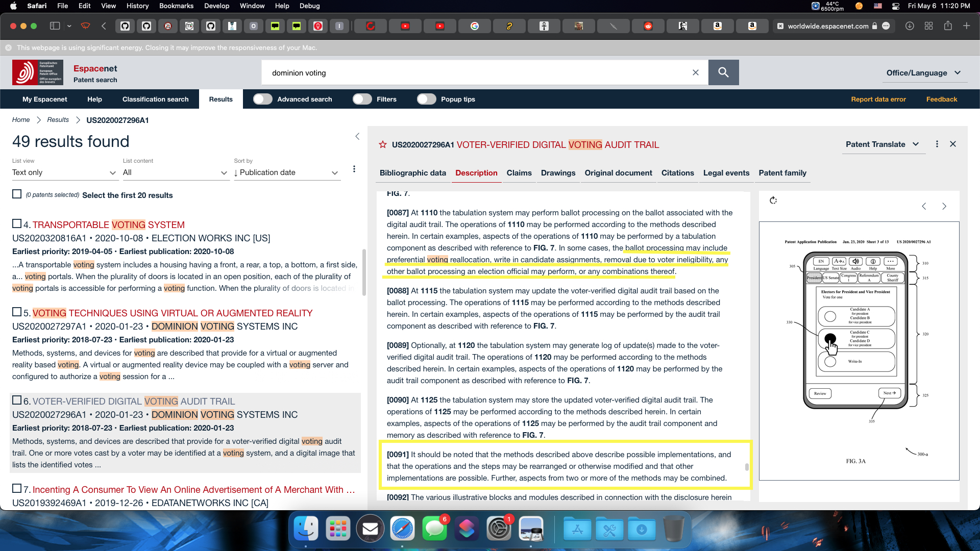Go to Results breadcrumb
Screen dimensions: 980x551
(58, 120)
